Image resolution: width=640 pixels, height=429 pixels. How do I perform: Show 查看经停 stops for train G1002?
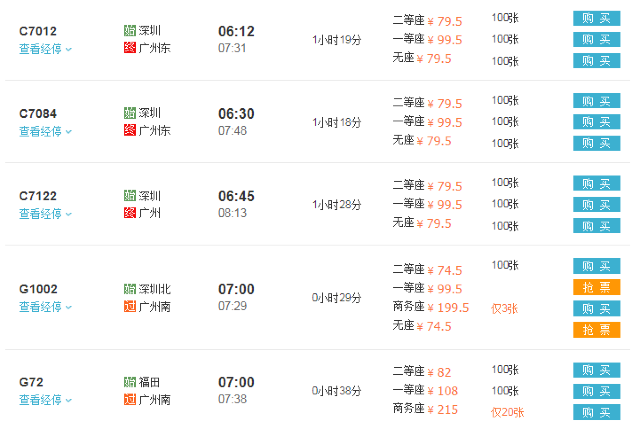tap(45, 307)
